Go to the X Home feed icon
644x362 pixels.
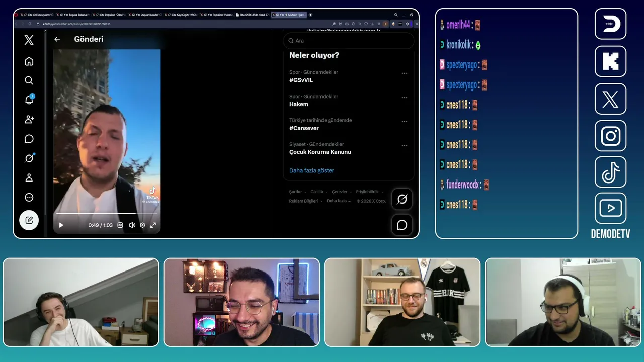pyautogui.click(x=29, y=61)
